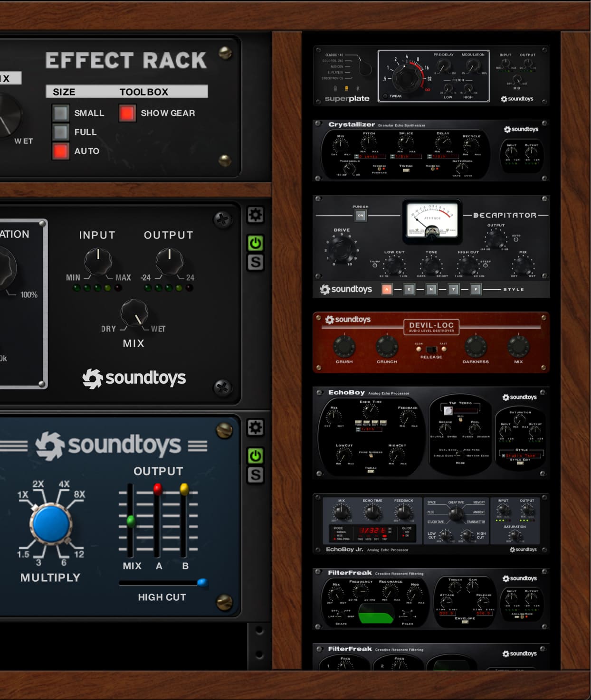Click the 1.5 label on MULTIPLY dial
591x700 pixels.
pyautogui.click(x=23, y=554)
